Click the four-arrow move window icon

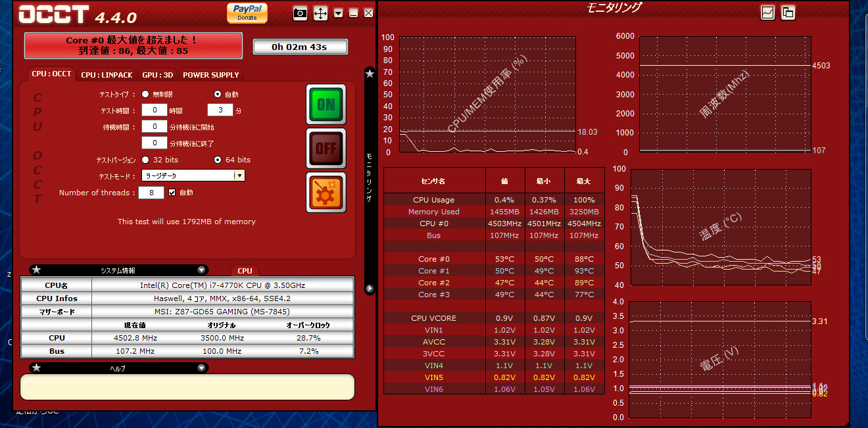pos(320,12)
